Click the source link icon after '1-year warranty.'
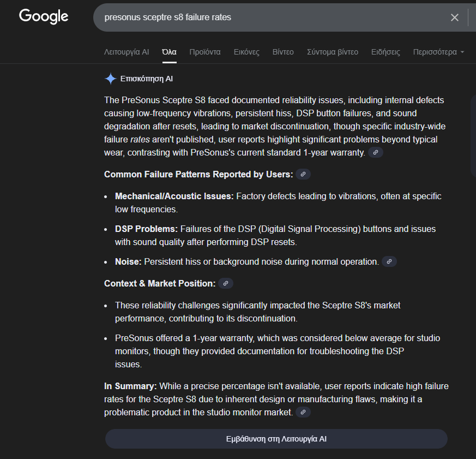Viewport: 476px width, 459px height. [376, 153]
